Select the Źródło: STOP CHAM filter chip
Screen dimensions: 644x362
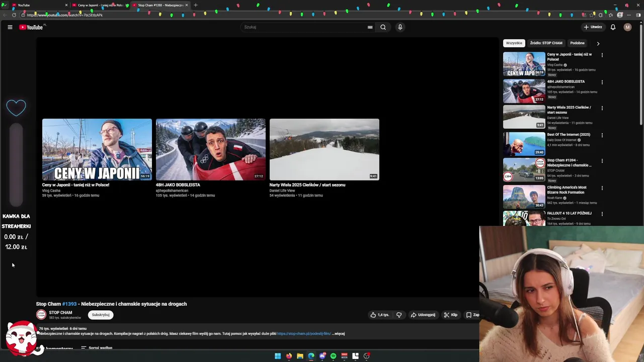tap(546, 43)
